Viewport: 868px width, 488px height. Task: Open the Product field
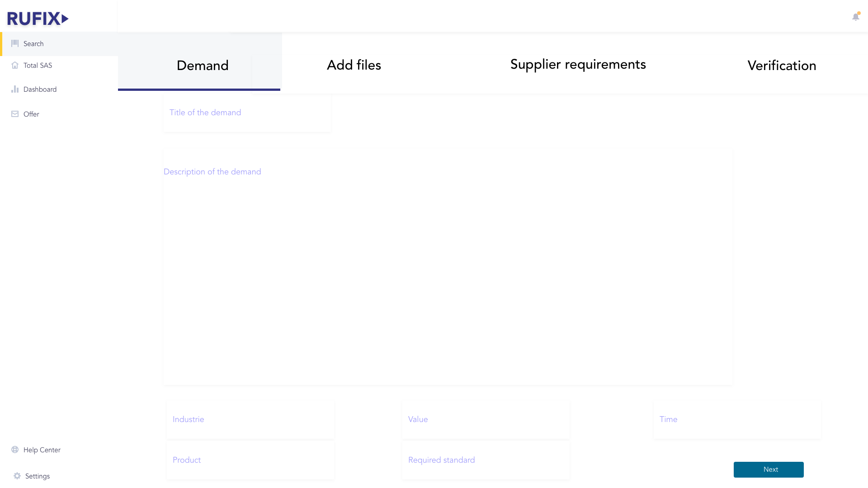tap(250, 460)
